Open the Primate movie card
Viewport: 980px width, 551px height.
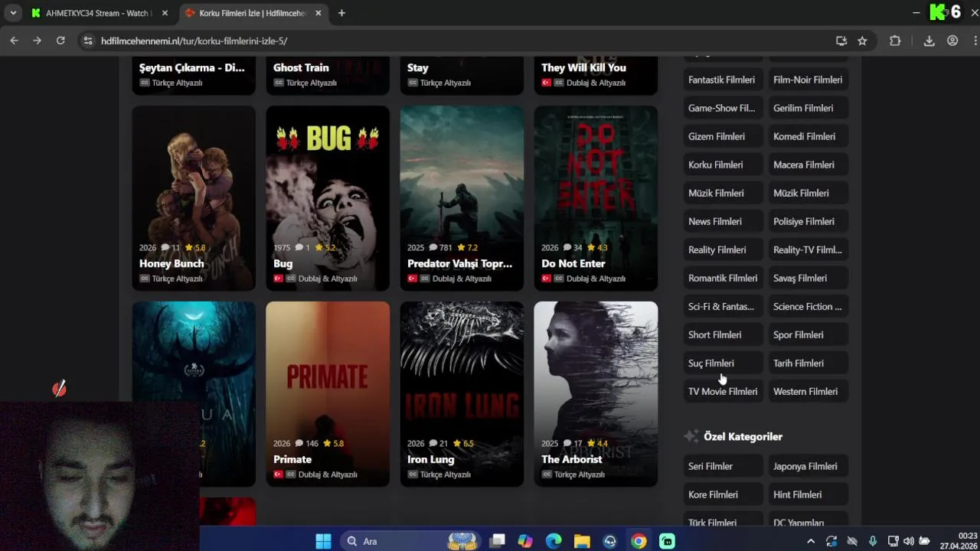click(328, 394)
